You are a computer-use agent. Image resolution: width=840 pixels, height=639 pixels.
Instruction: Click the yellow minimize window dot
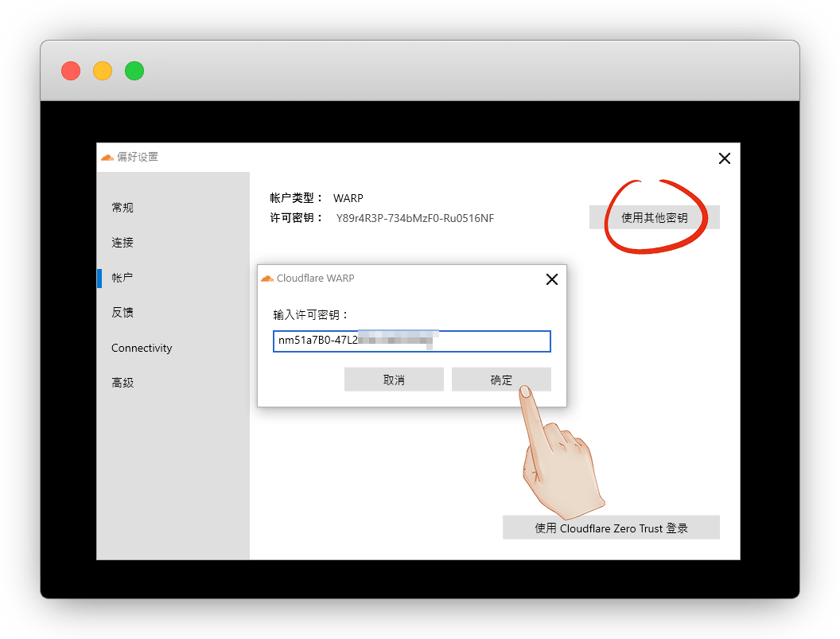(103, 71)
